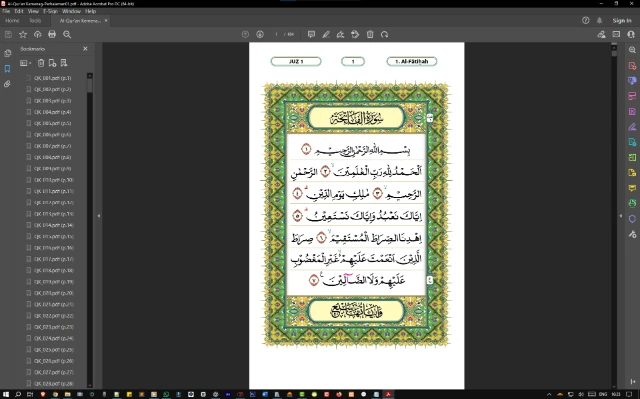Select bookmark QK_020.pdf (p.20)
The image size is (640, 399).
click(x=54, y=293)
